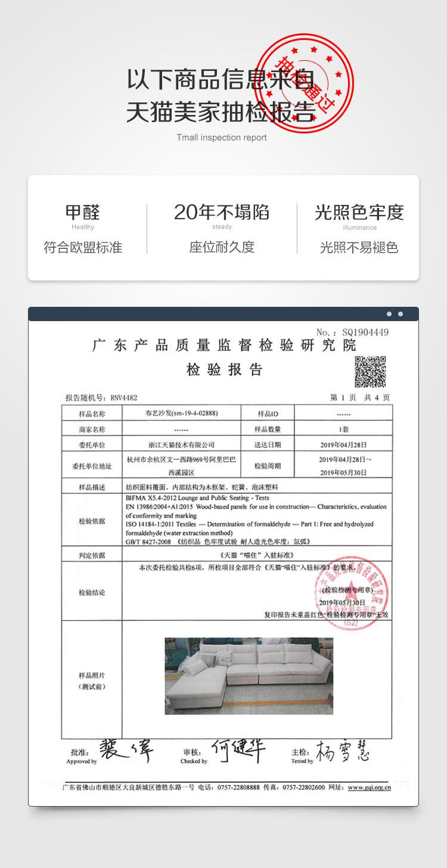Viewport: 447px width, 868px height.
Task: Click the red 检验检测专用章 seal on the report
Action: (352, 592)
